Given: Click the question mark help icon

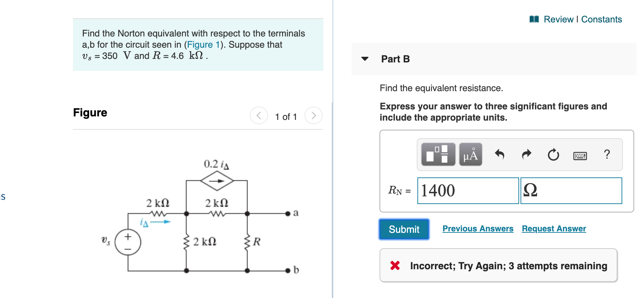Looking at the screenshot, I should pyautogui.click(x=607, y=154).
